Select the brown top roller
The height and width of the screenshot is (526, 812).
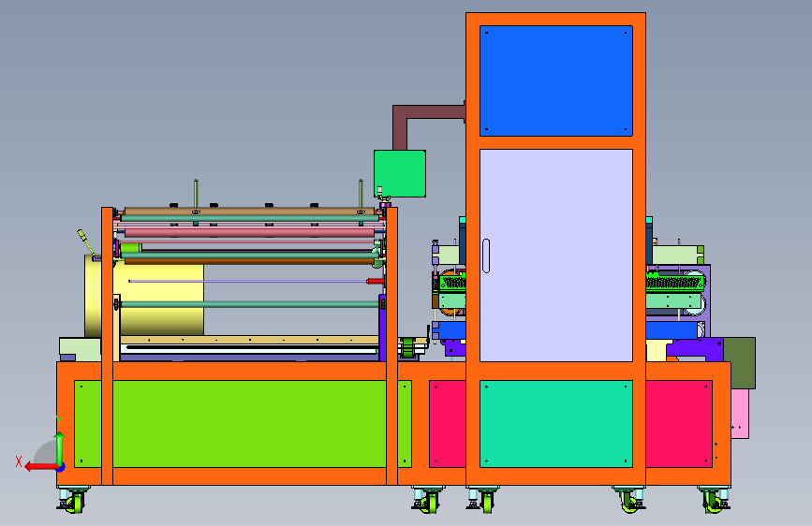click(249, 212)
